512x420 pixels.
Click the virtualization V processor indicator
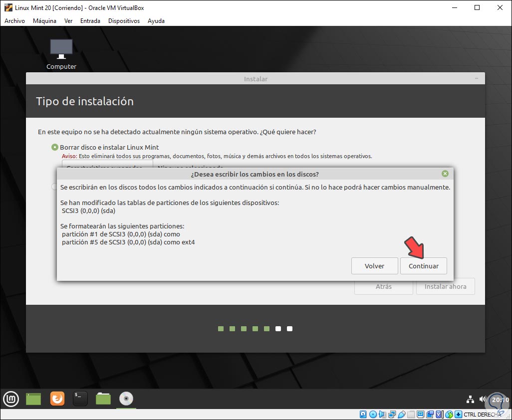pyautogui.click(x=439, y=415)
